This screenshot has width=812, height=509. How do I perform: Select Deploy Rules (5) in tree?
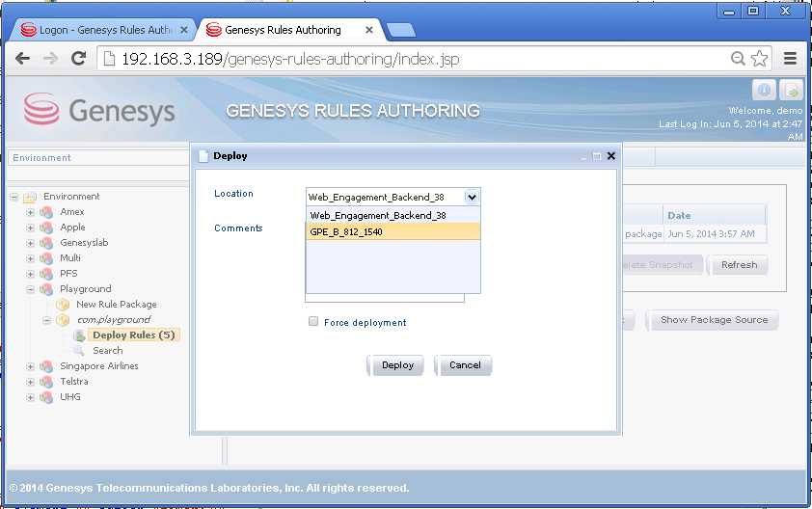(132, 335)
